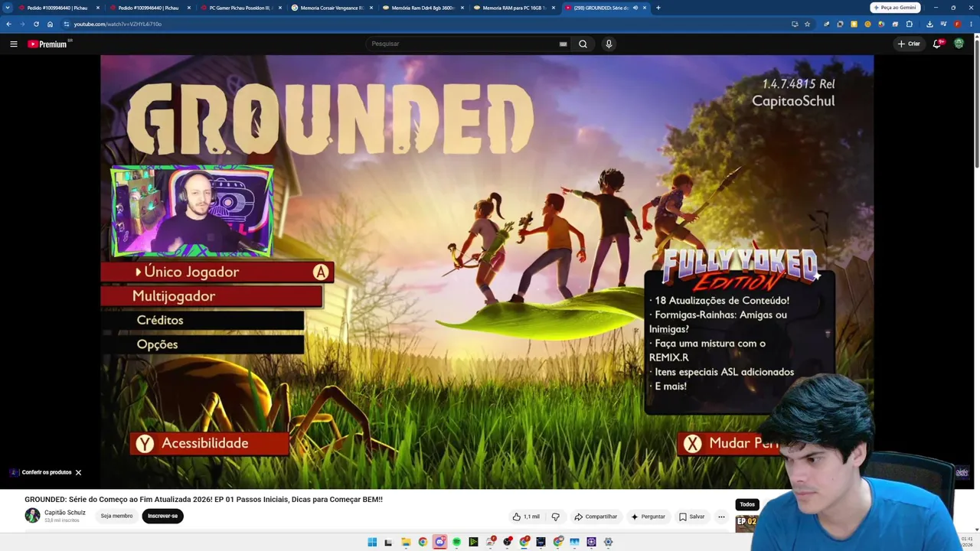Viewport: 980px width, 551px height.
Task: Click the Peça ao Gemini button
Action: click(896, 8)
